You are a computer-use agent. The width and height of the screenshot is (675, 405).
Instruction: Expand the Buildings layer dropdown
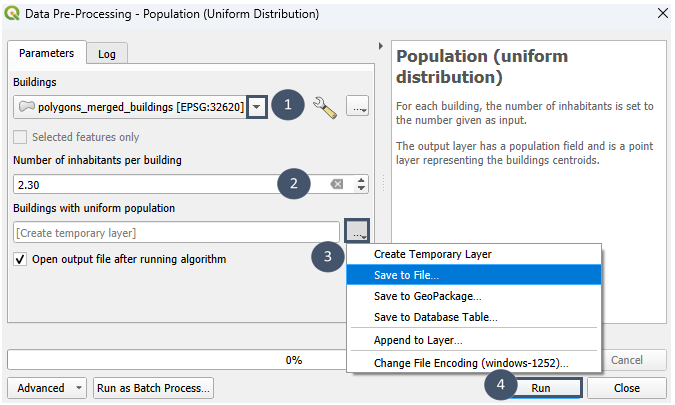258,106
